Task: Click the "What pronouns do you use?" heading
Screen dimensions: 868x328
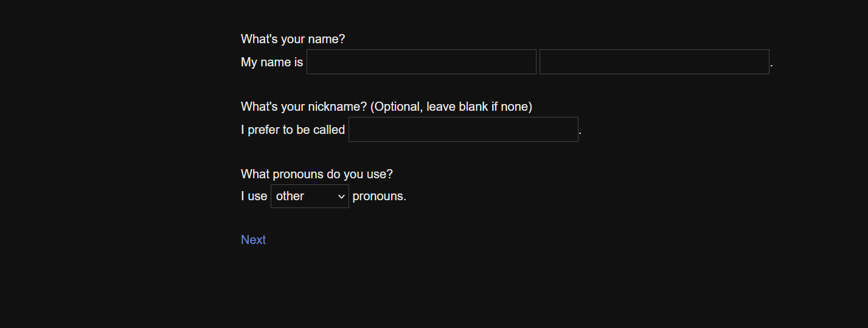Action: point(316,175)
